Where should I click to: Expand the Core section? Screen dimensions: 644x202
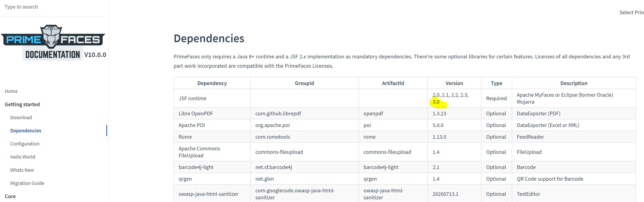[x=10, y=196]
